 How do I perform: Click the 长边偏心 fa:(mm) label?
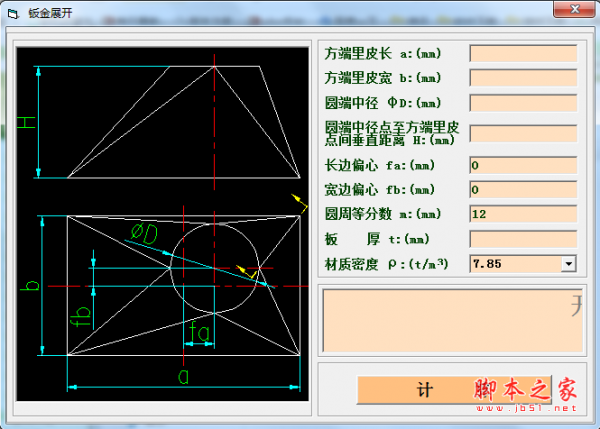(x=380, y=165)
